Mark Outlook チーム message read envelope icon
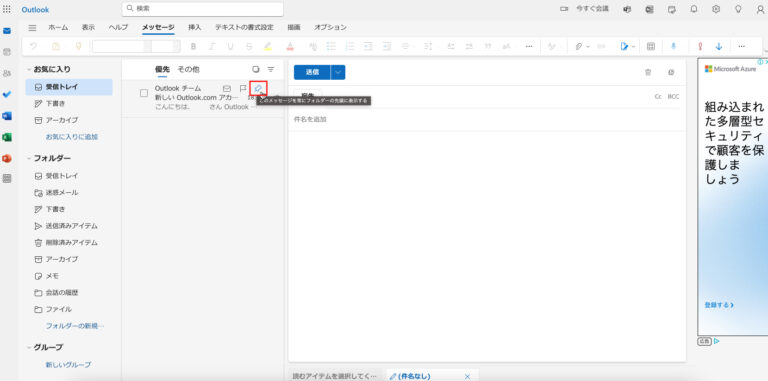 [227, 88]
